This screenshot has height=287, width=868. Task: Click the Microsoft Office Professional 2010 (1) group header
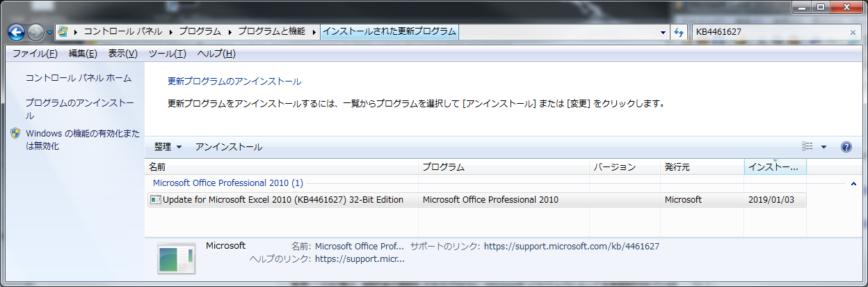pyautogui.click(x=228, y=183)
